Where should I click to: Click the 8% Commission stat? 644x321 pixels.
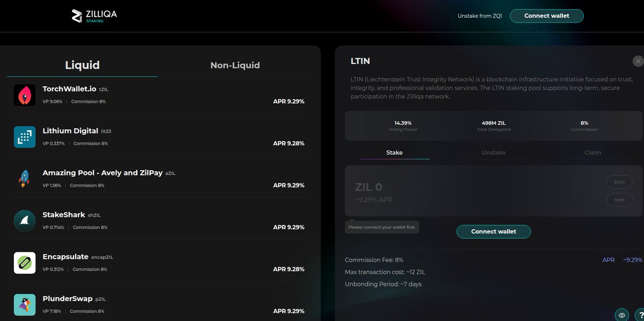pyautogui.click(x=584, y=126)
